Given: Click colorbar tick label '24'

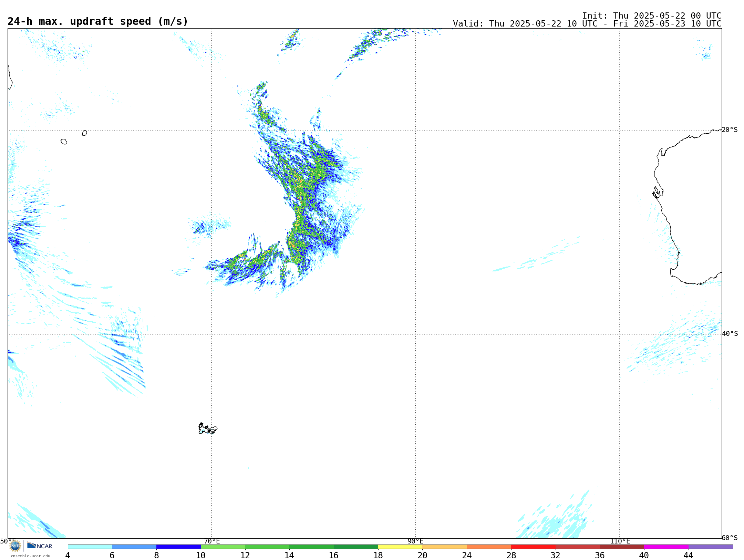Looking at the screenshot, I should 467,556.
